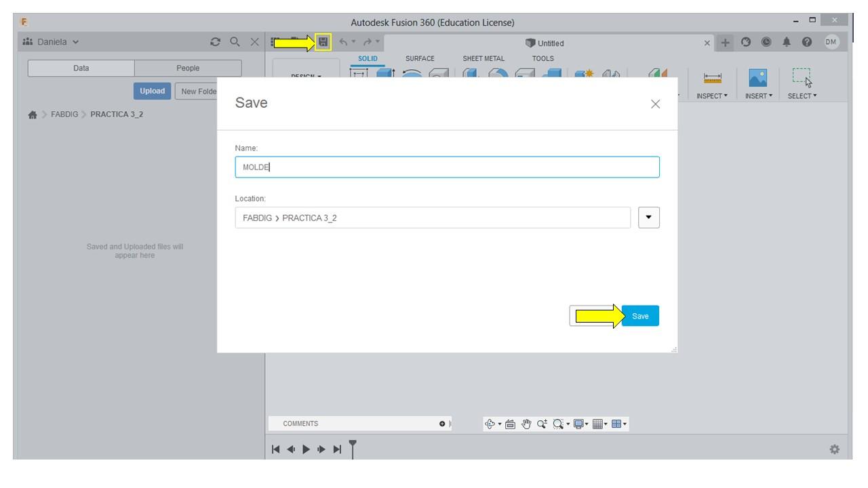
Task: Click FABDIG in the data panel breadcrumb
Action: point(64,114)
